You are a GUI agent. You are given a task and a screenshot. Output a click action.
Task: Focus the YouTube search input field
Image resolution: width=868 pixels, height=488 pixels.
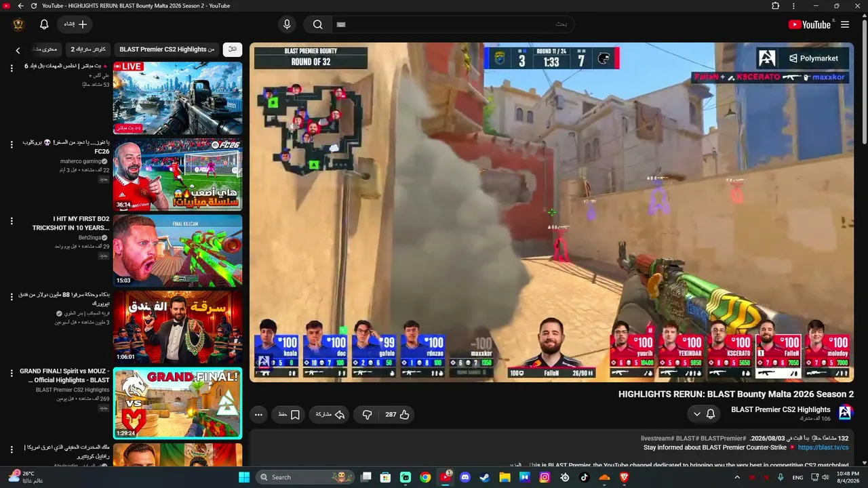click(x=453, y=24)
